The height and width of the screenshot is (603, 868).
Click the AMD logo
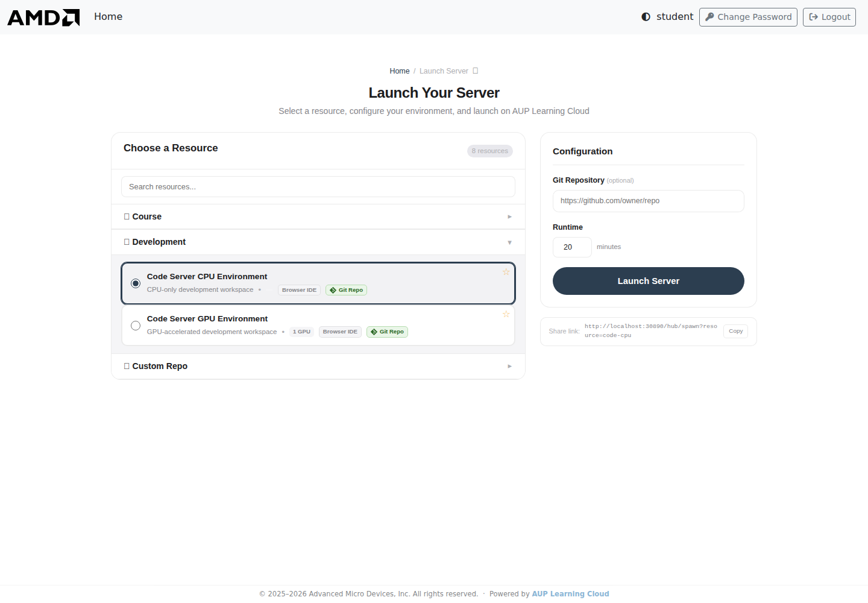(43, 17)
